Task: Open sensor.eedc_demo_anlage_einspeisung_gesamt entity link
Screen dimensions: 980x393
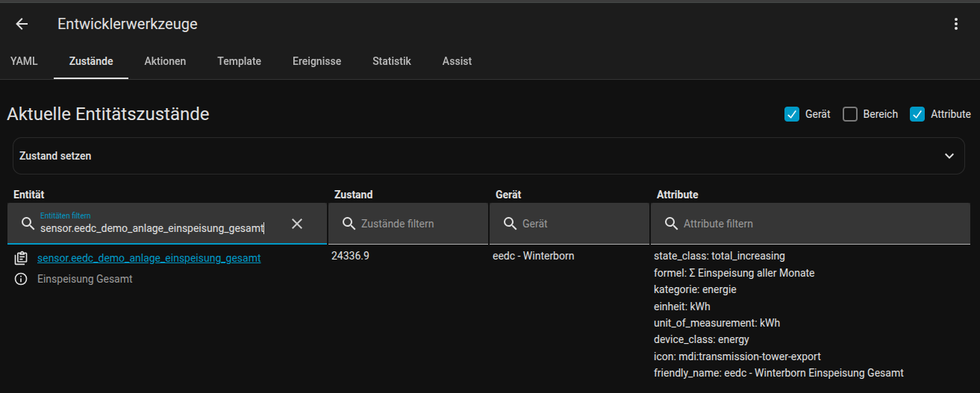Action: pyautogui.click(x=149, y=258)
